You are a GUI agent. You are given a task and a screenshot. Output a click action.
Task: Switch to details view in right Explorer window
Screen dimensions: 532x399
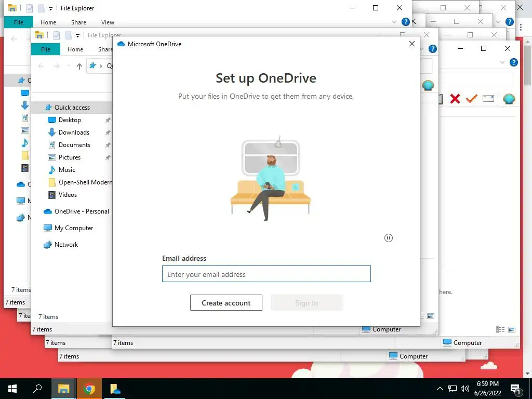point(500,329)
